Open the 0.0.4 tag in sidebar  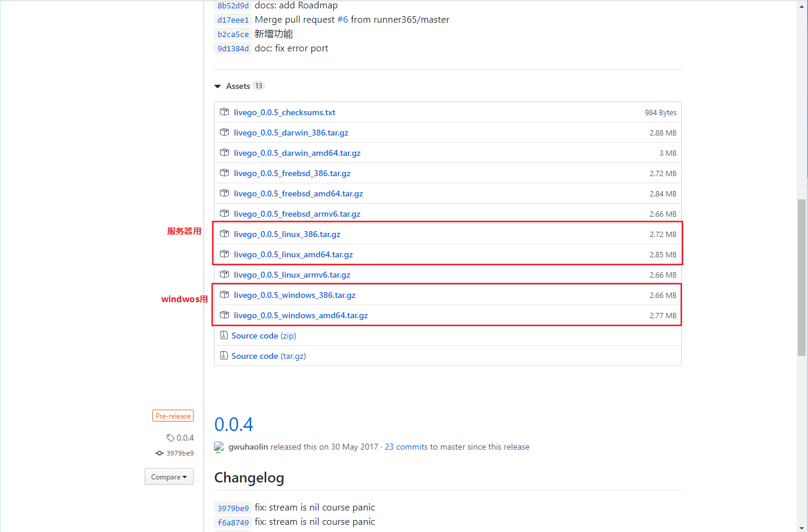(x=185, y=438)
